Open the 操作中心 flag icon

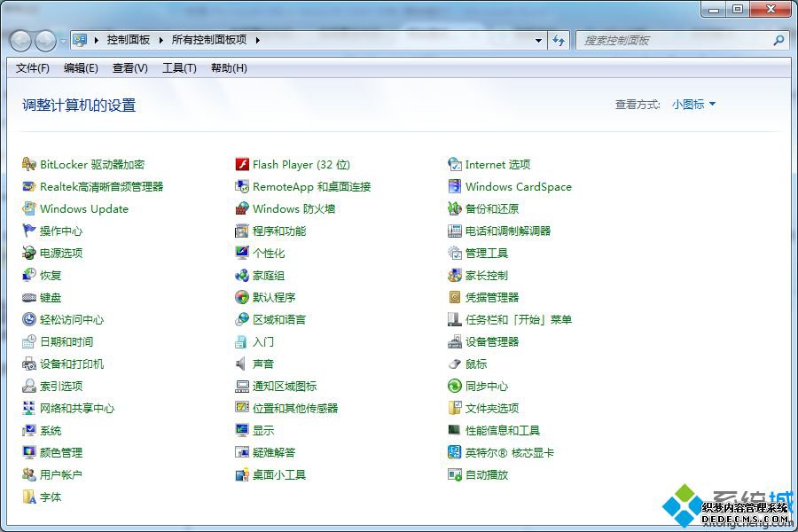29,231
